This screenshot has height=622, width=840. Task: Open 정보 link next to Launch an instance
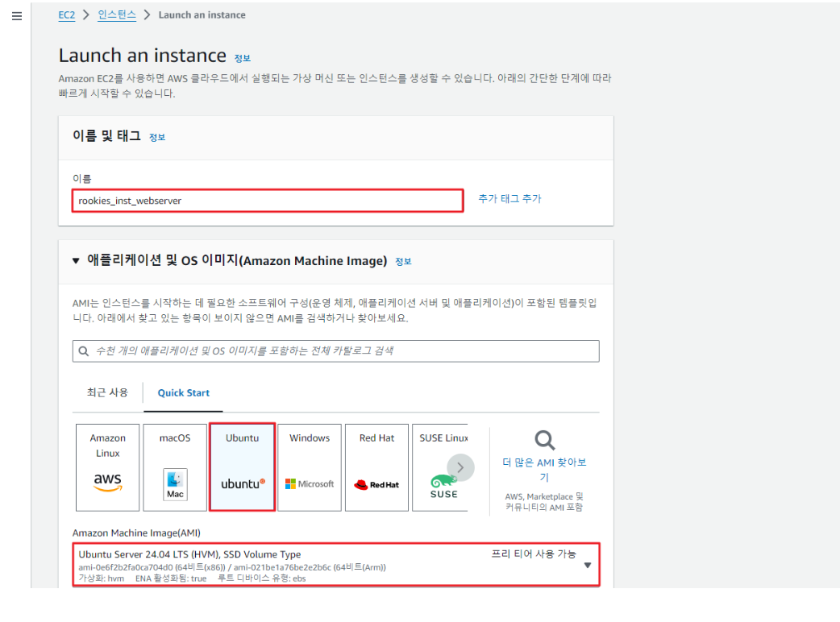tap(243, 58)
